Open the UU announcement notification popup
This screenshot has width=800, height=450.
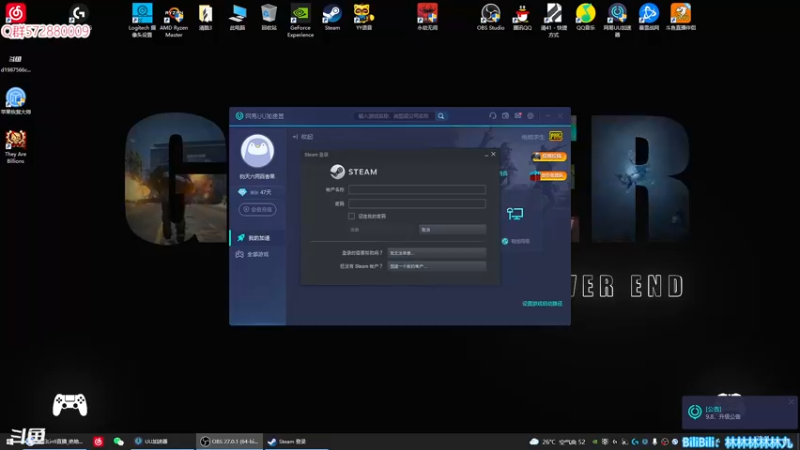(x=740, y=412)
